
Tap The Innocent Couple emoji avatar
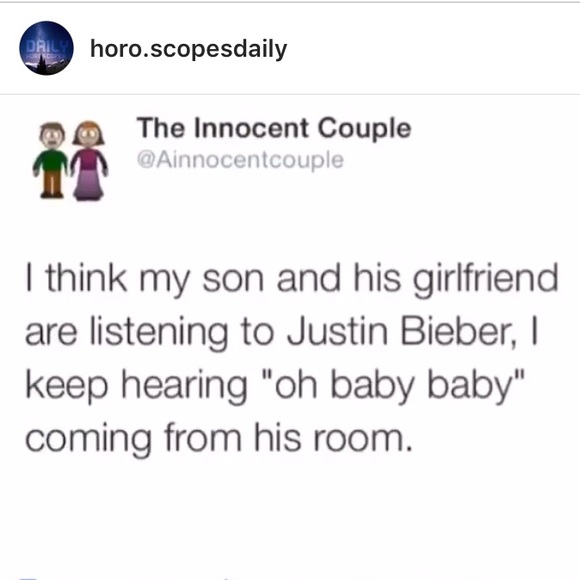[x=70, y=161]
